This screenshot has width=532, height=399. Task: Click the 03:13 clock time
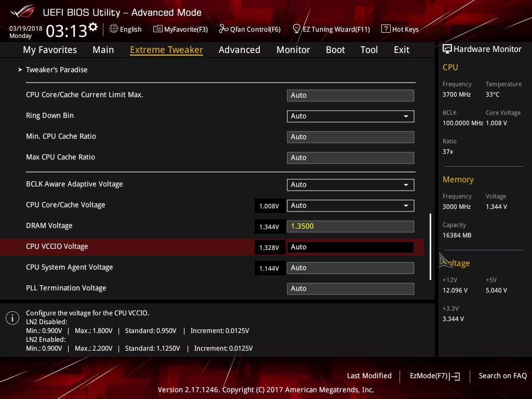click(66, 31)
